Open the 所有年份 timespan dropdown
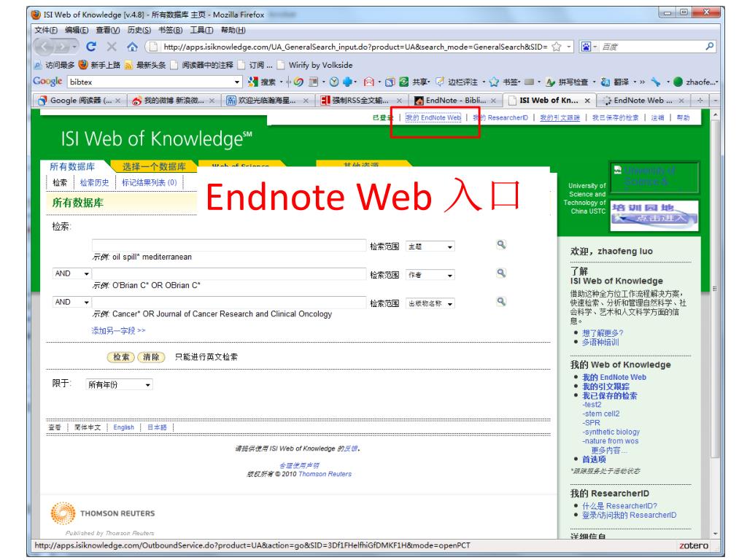Screen dimensions: 747x560 pos(119,384)
